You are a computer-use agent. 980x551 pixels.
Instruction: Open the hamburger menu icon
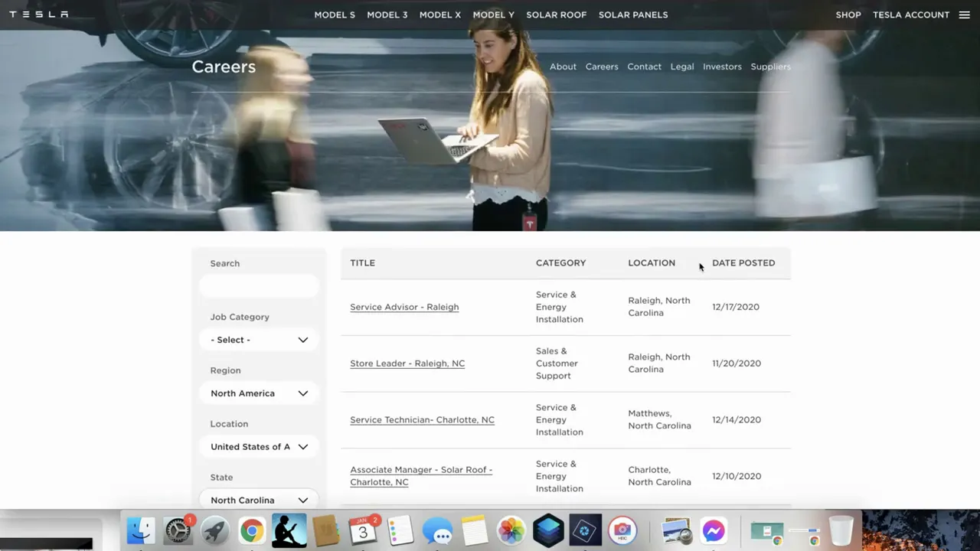(x=964, y=15)
